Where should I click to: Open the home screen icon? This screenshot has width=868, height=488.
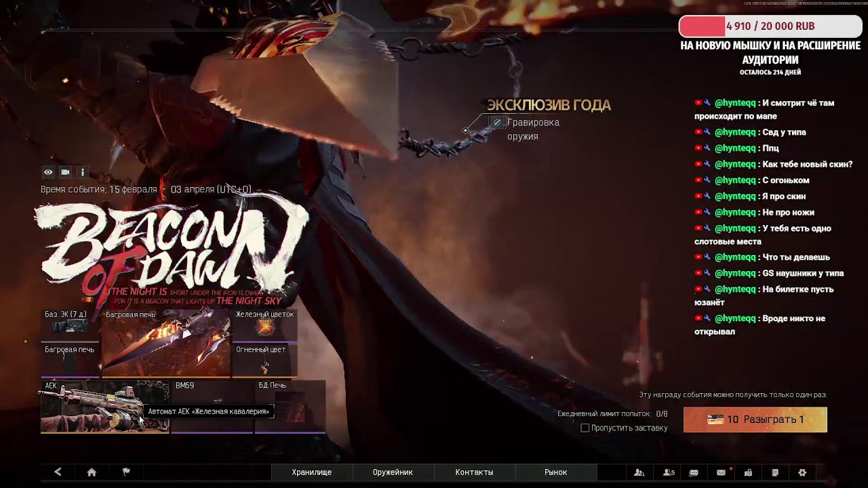click(92, 472)
